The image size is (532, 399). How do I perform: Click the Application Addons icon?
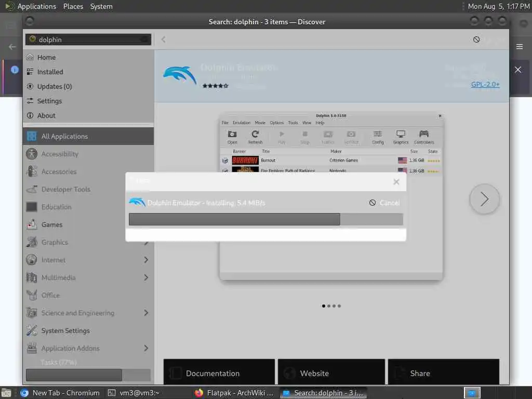coord(32,348)
